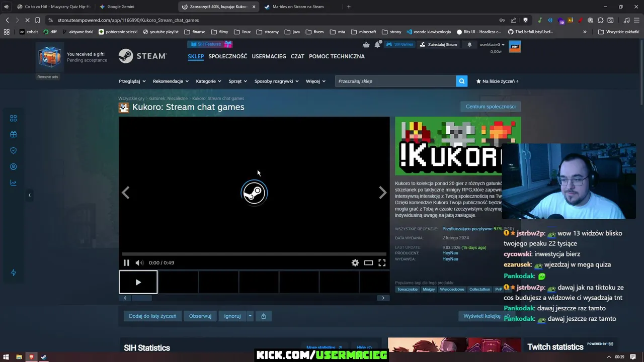The width and height of the screenshot is (644, 362).
Task: Show previous media with left arrow
Action: [126, 193]
